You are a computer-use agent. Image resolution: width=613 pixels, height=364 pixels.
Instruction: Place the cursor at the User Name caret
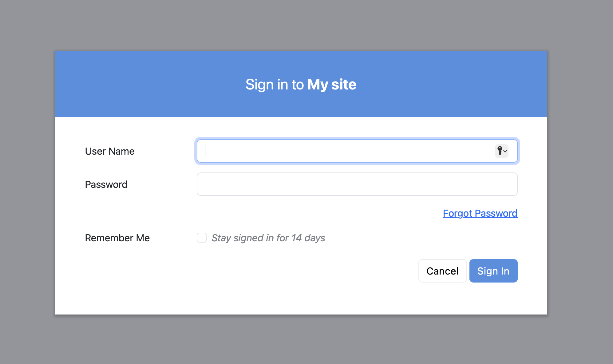pyautogui.click(x=205, y=151)
